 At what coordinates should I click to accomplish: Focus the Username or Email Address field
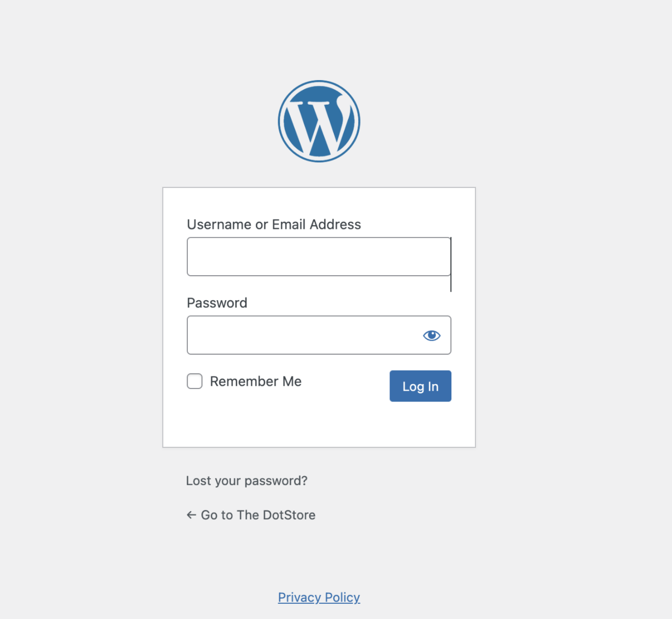tap(319, 257)
